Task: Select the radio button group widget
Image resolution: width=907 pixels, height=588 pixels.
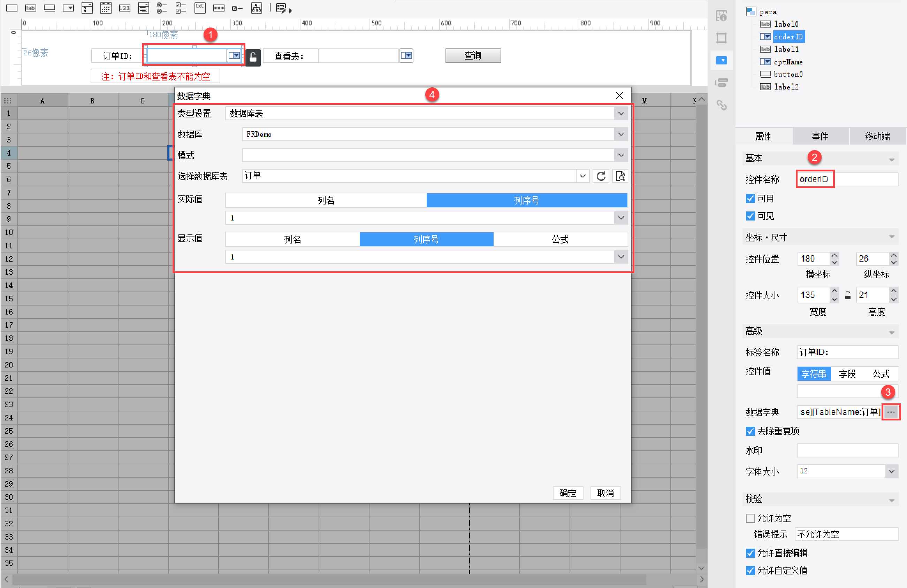Action: point(162,8)
